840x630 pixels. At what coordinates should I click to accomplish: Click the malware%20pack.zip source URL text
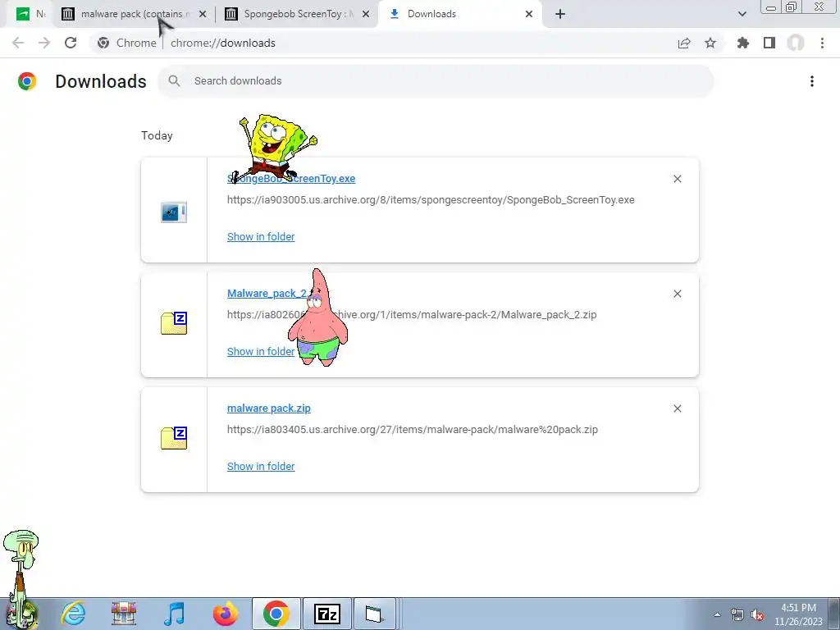[x=413, y=430]
